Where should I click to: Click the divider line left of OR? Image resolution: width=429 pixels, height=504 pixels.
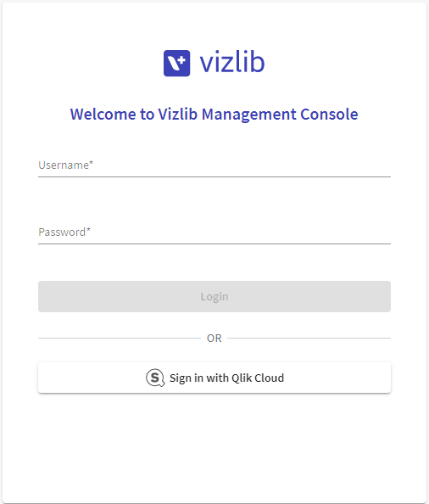(x=120, y=339)
